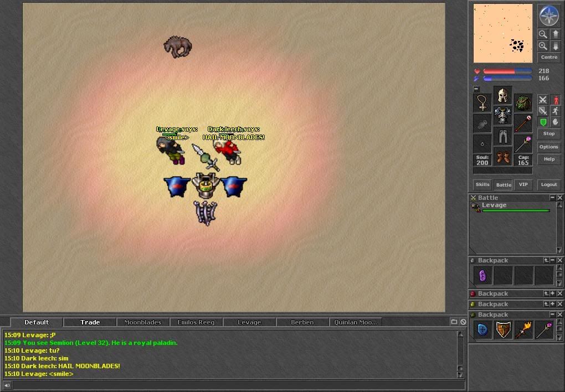
Task: Click the dead creature corpse on sand
Action: point(178,47)
